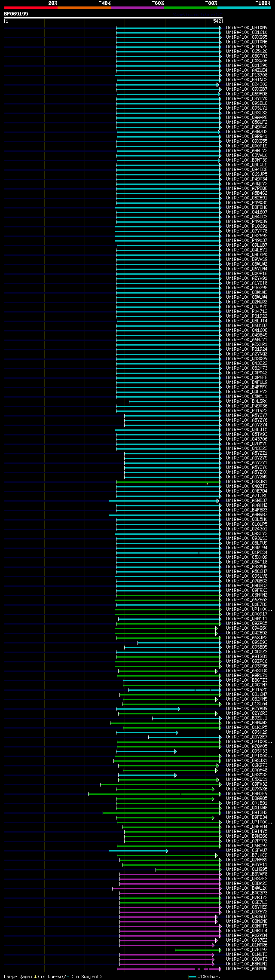Click the query end position 542
Screen dimensions: 275x980
tap(217, 21)
